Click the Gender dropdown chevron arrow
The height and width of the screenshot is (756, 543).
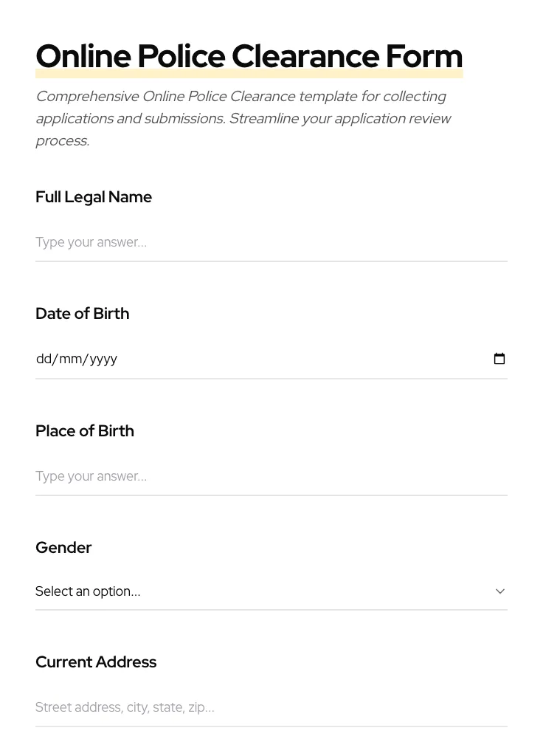(x=500, y=591)
